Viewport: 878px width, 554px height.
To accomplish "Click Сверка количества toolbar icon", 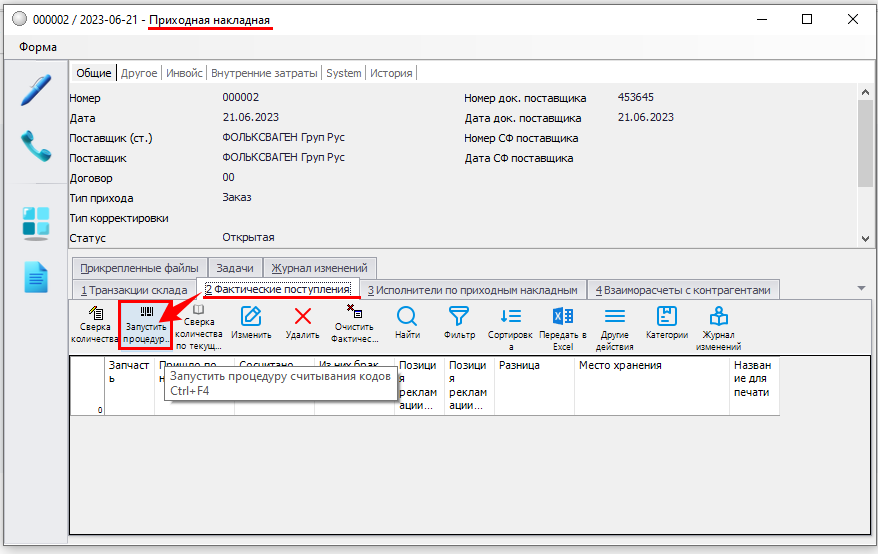I will (x=95, y=326).
